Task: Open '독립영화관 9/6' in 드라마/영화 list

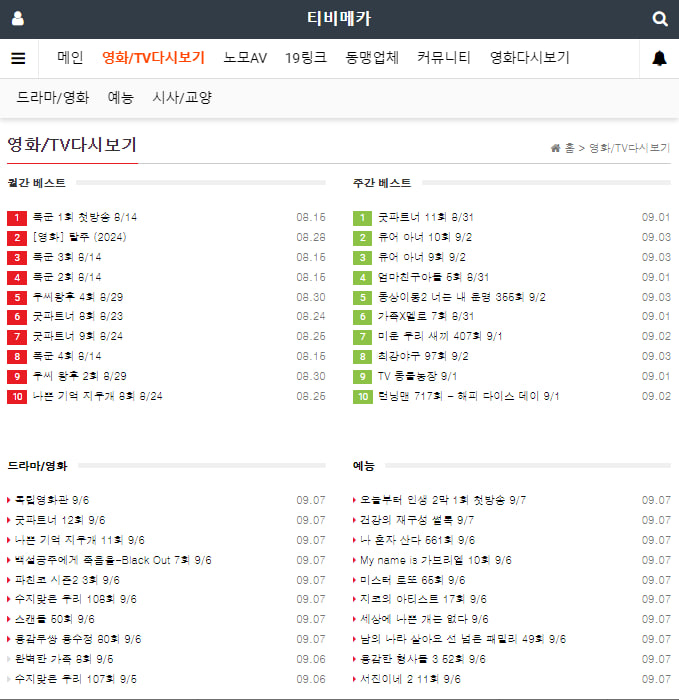Action: tap(52, 500)
